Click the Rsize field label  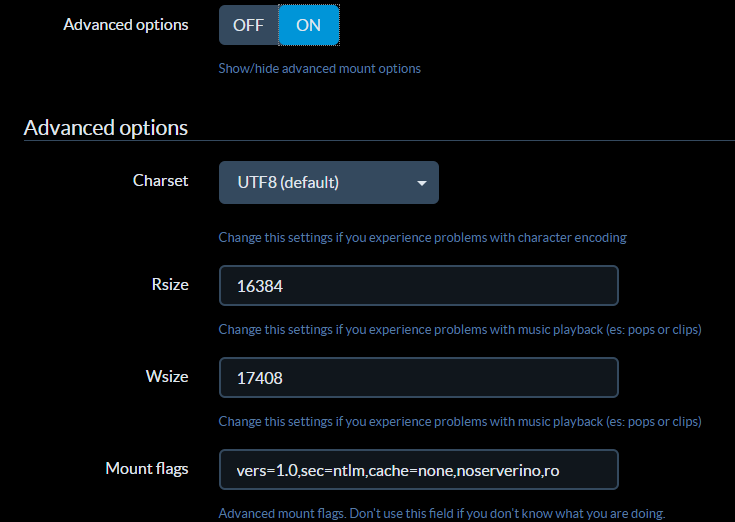click(170, 284)
